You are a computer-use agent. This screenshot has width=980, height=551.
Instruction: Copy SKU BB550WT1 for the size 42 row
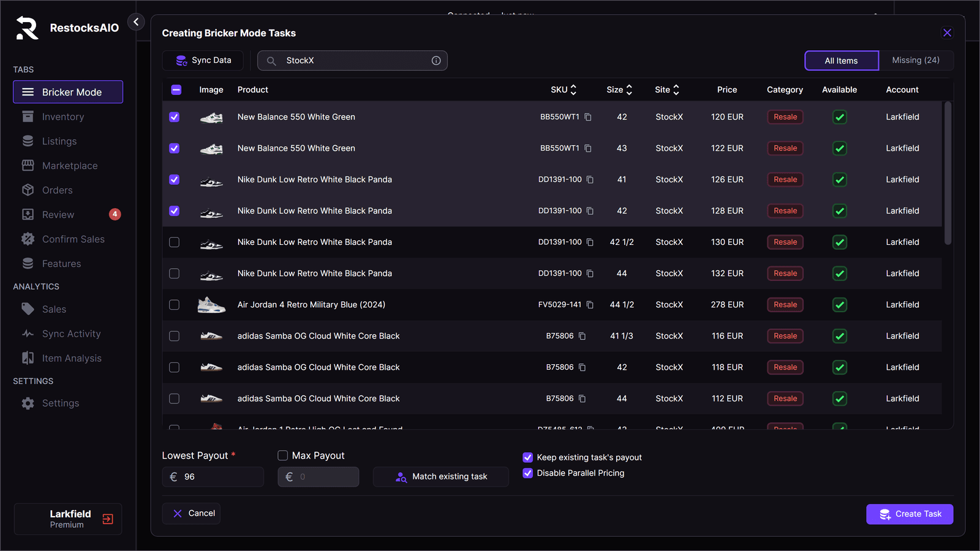(x=588, y=117)
